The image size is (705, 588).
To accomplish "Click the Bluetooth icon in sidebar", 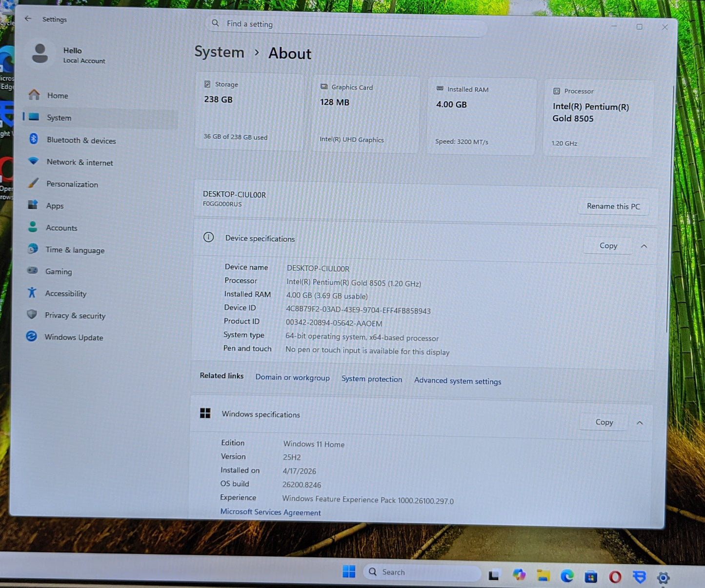I will pyautogui.click(x=34, y=138).
